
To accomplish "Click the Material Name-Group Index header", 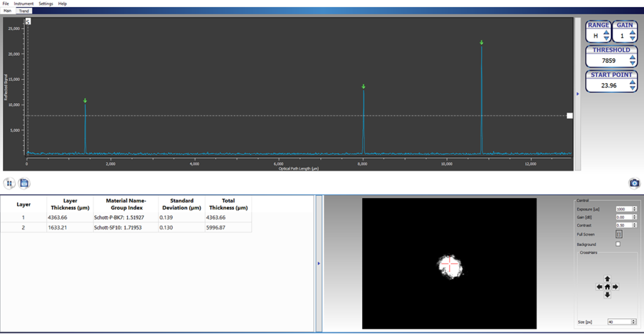I will (126, 204).
